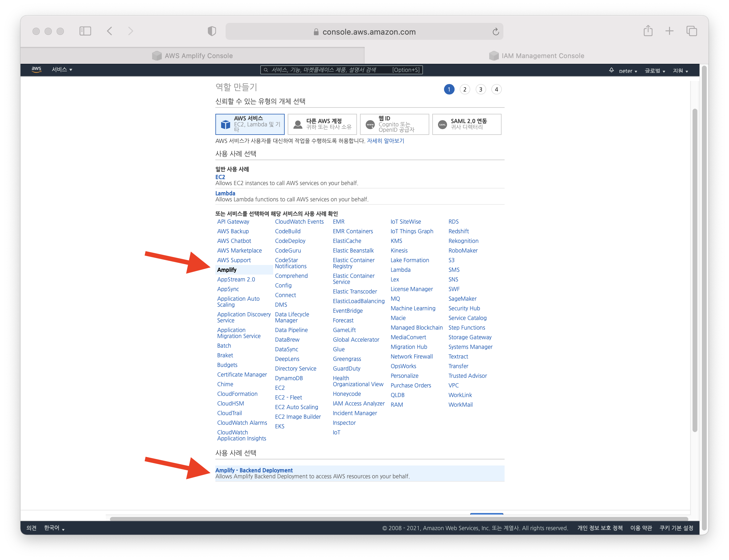
Task: Expand the 한국어 language selector
Action: 54,528
